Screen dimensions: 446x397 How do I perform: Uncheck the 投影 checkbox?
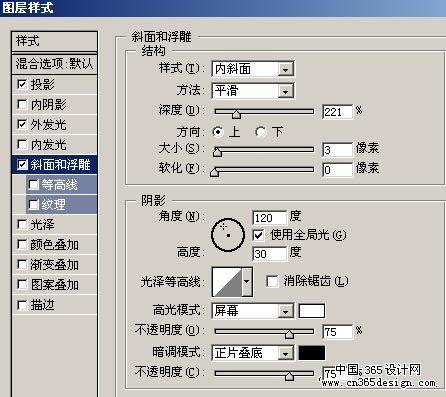pos(22,84)
